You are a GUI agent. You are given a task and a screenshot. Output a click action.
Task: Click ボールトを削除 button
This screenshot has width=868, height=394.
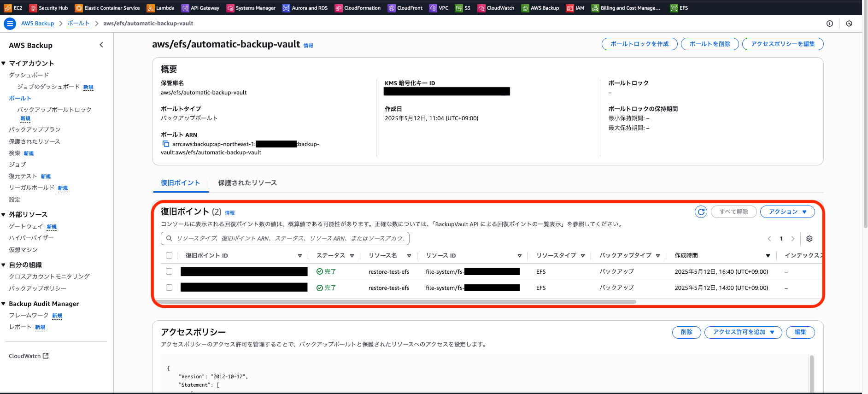710,44
